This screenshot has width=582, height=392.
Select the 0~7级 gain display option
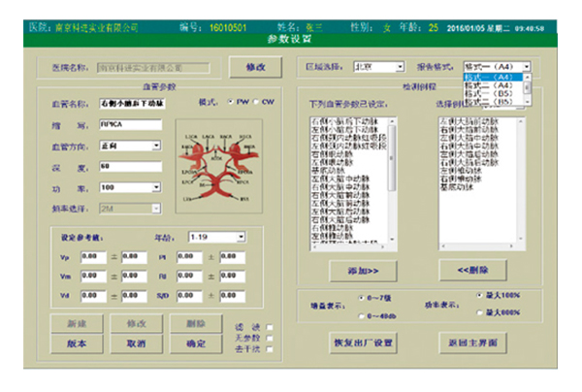coord(361,298)
